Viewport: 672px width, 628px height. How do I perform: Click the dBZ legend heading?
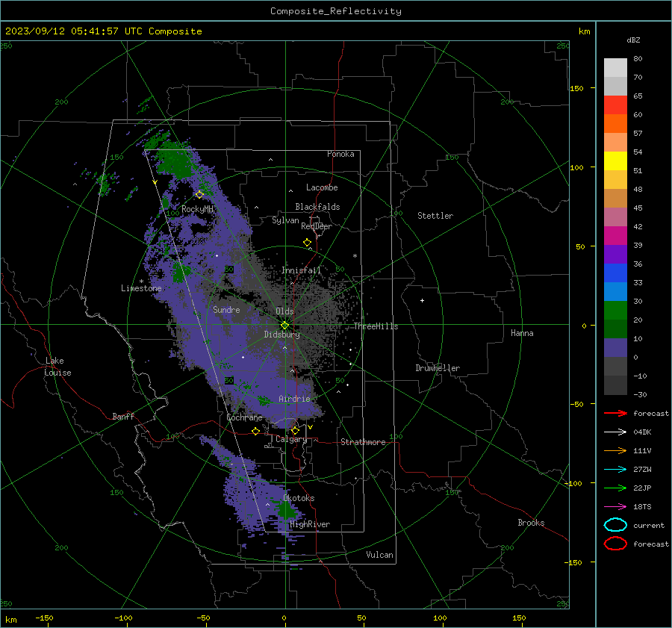[x=633, y=40]
